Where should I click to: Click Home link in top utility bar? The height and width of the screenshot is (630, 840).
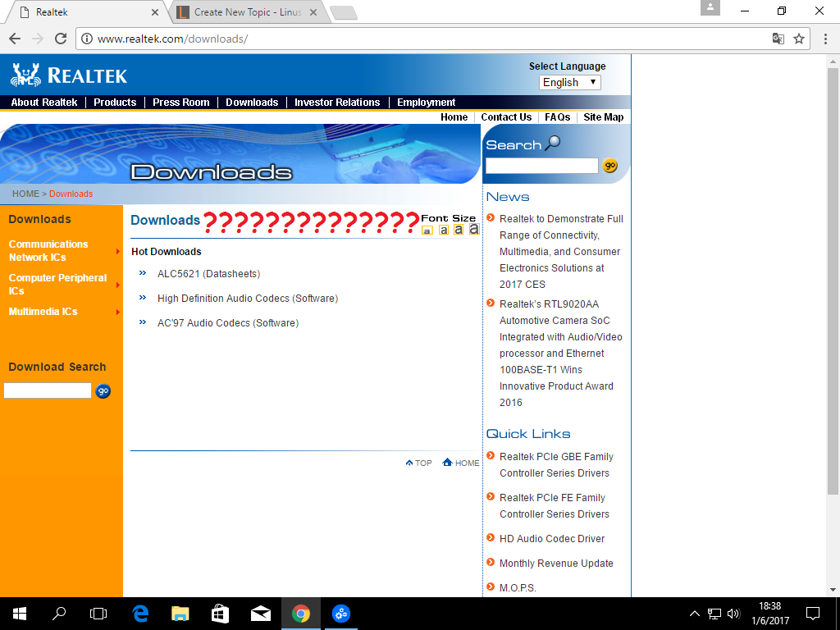[454, 116]
